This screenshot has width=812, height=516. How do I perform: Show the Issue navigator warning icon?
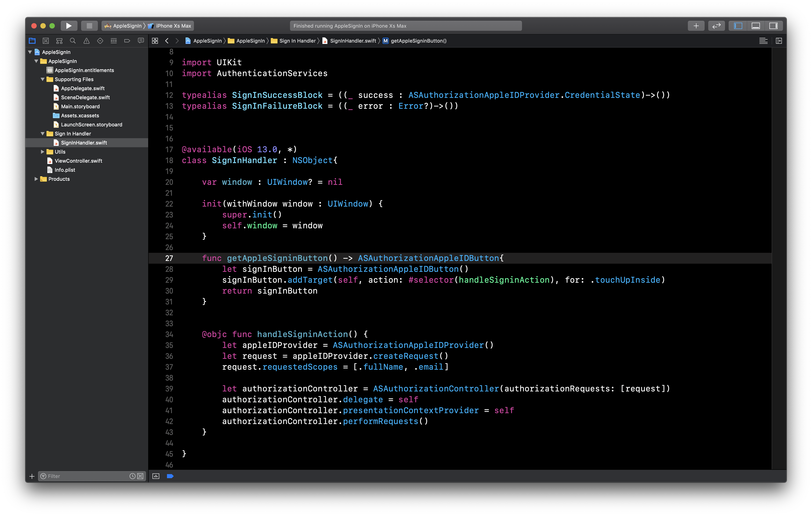[x=86, y=41]
